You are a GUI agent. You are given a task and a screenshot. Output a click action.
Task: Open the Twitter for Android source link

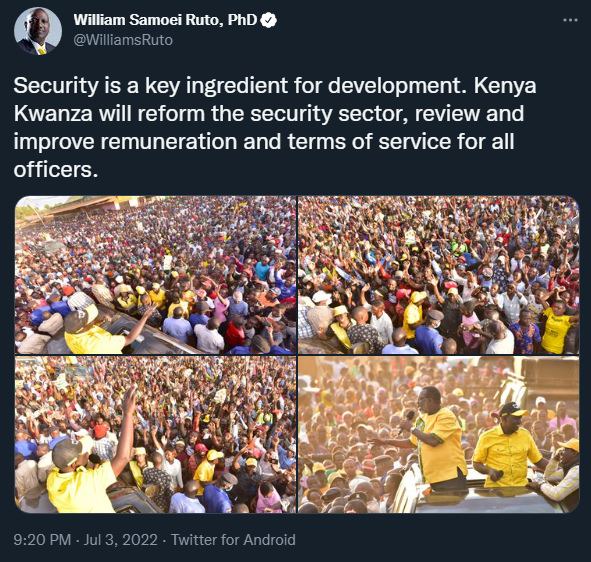point(233,540)
